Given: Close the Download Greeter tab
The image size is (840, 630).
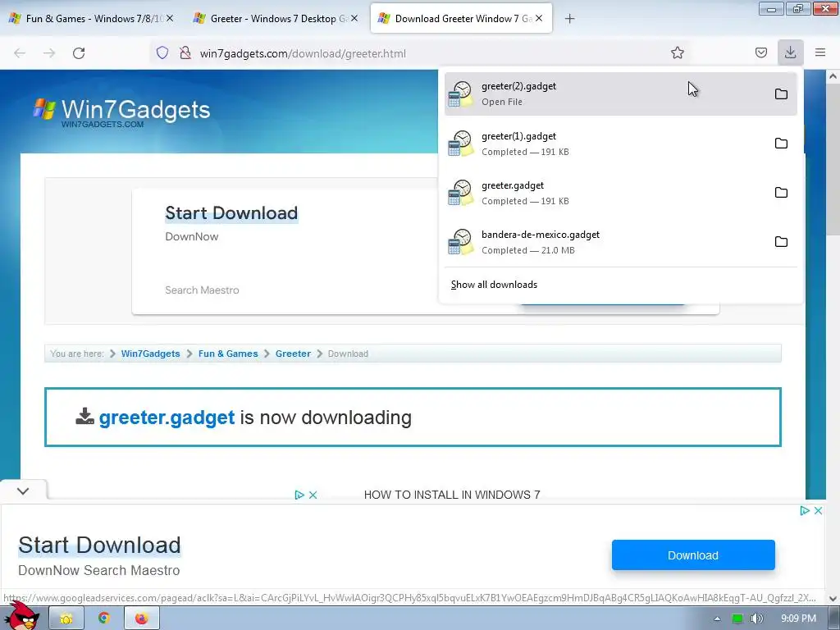Looking at the screenshot, I should coord(539,18).
